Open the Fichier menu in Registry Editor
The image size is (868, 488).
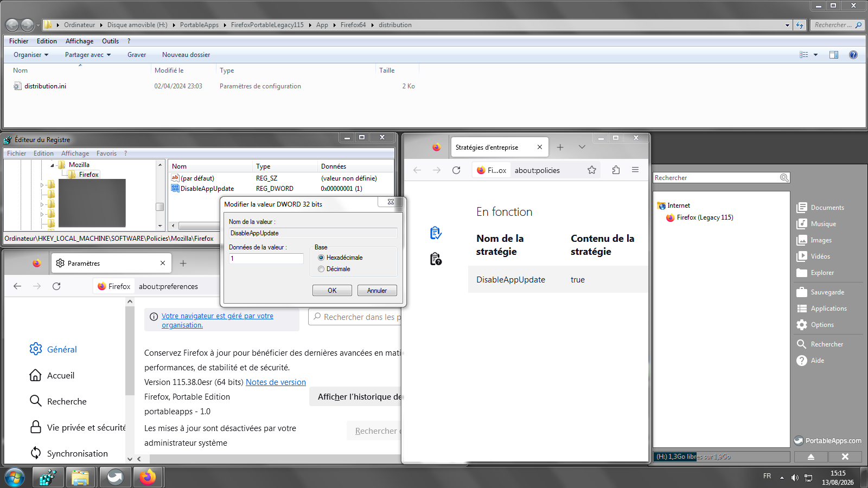click(x=16, y=153)
